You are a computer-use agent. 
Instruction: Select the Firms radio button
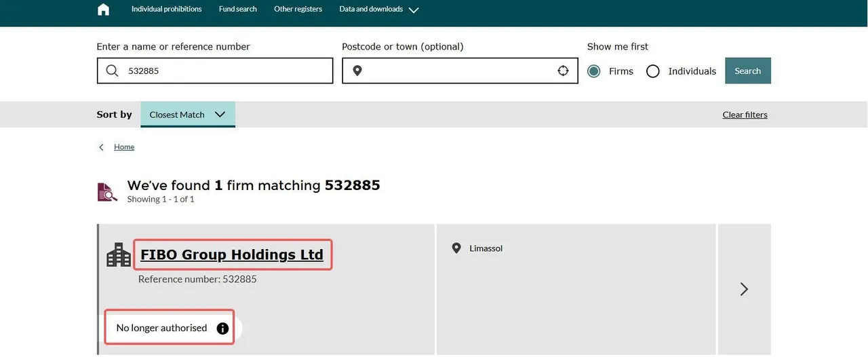pos(594,71)
